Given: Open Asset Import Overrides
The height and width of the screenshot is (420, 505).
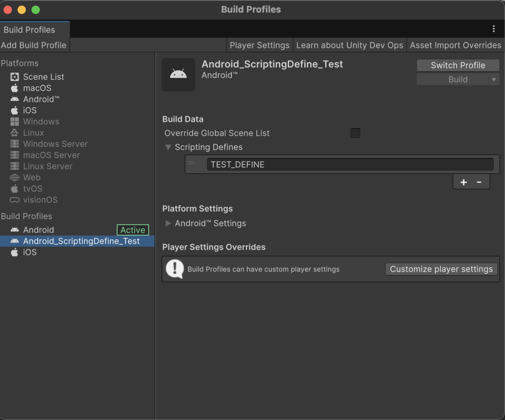Looking at the screenshot, I should pyautogui.click(x=456, y=45).
